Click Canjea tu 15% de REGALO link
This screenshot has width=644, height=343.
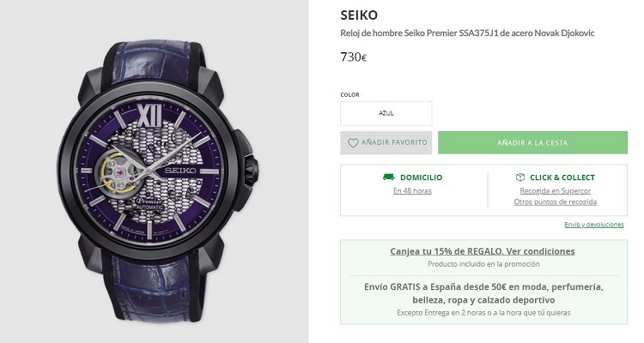pos(483,251)
